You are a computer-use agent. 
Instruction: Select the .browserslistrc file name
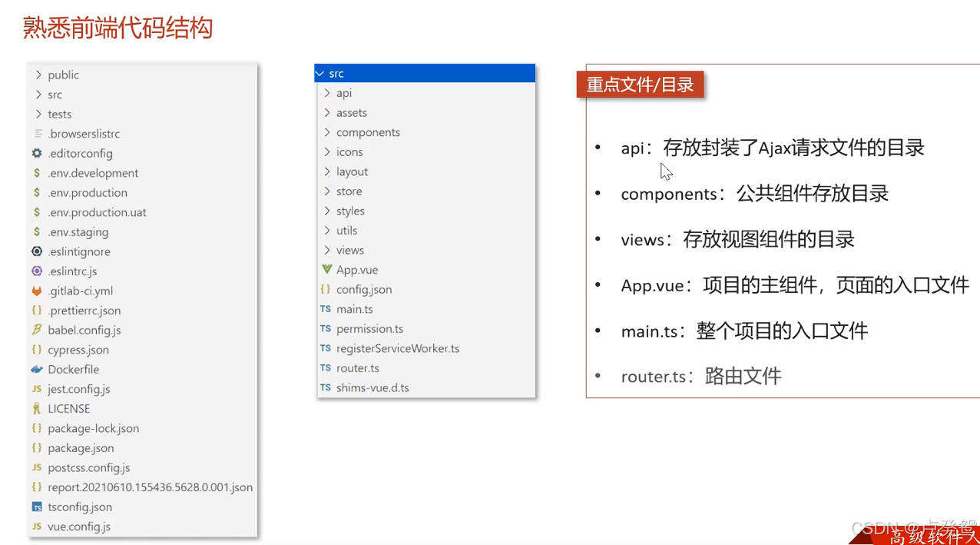84,134
